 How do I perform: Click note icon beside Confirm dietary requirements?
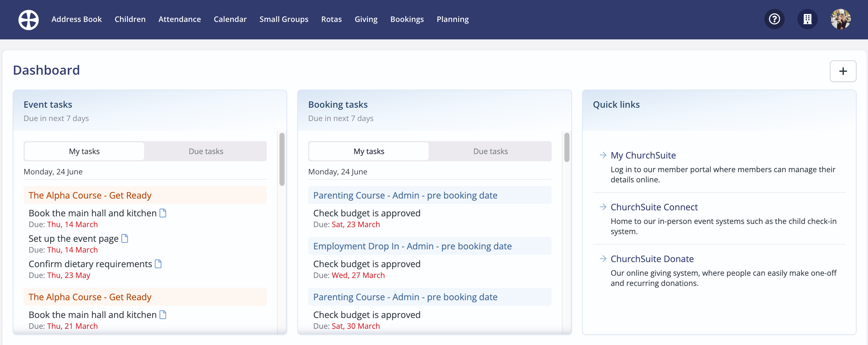coord(158,264)
